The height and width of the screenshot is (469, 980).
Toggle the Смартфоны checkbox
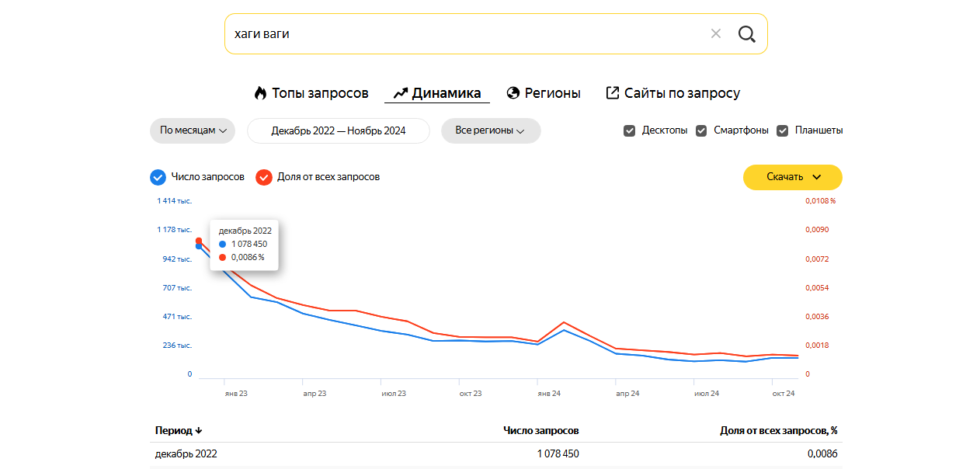[x=701, y=130]
